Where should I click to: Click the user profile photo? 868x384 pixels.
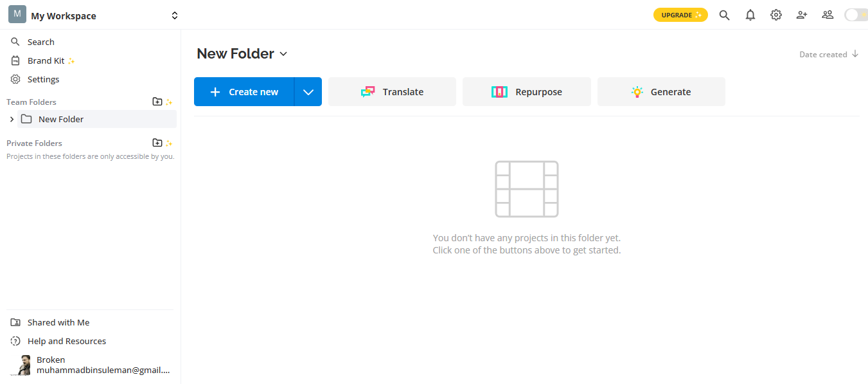pos(21,365)
